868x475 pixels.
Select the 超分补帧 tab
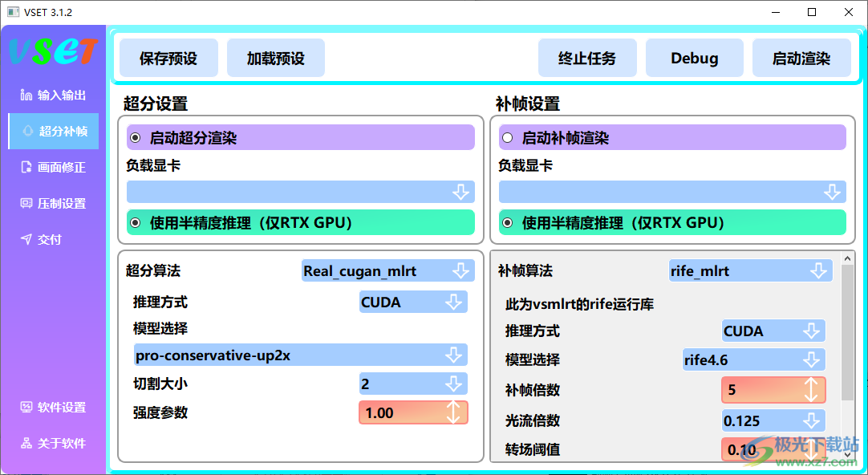pos(54,132)
